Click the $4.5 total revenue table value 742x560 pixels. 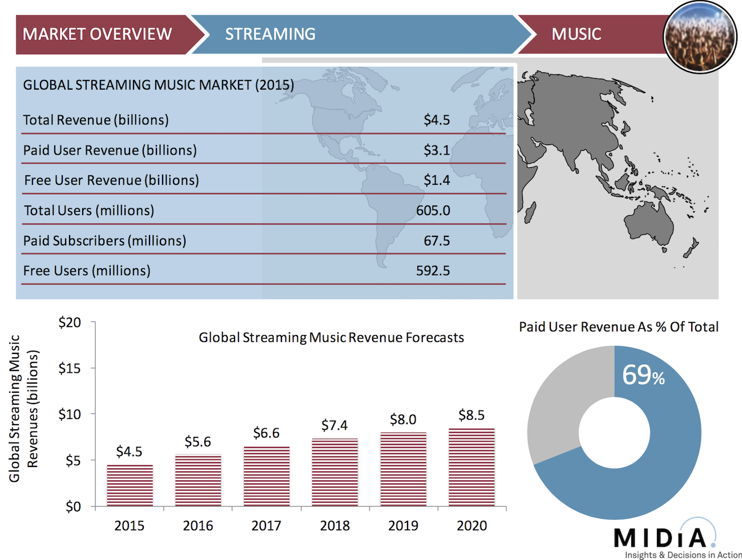(437, 120)
